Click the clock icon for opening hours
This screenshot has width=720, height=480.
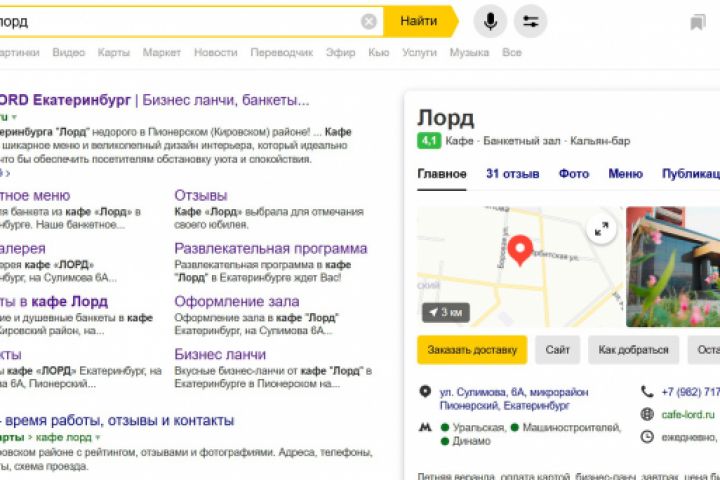point(647,437)
